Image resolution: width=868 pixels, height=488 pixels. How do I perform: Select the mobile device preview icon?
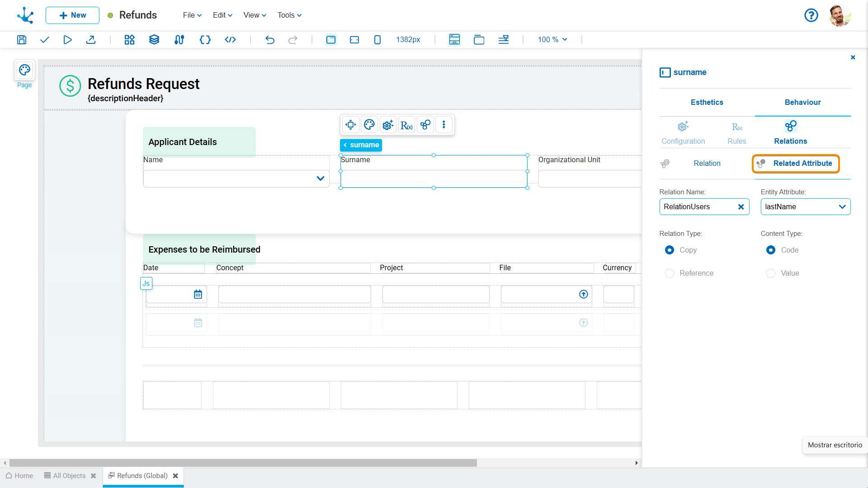377,40
